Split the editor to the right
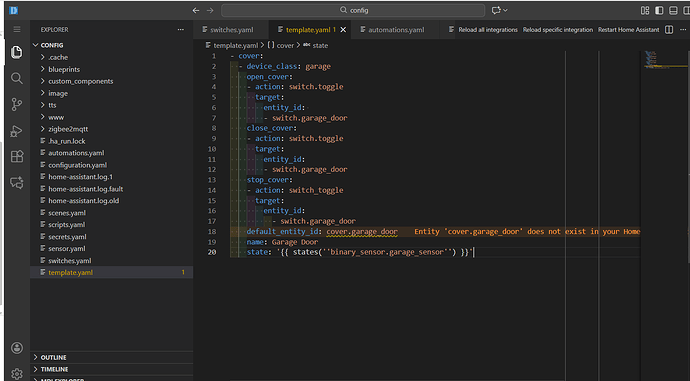 tap(669, 29)
